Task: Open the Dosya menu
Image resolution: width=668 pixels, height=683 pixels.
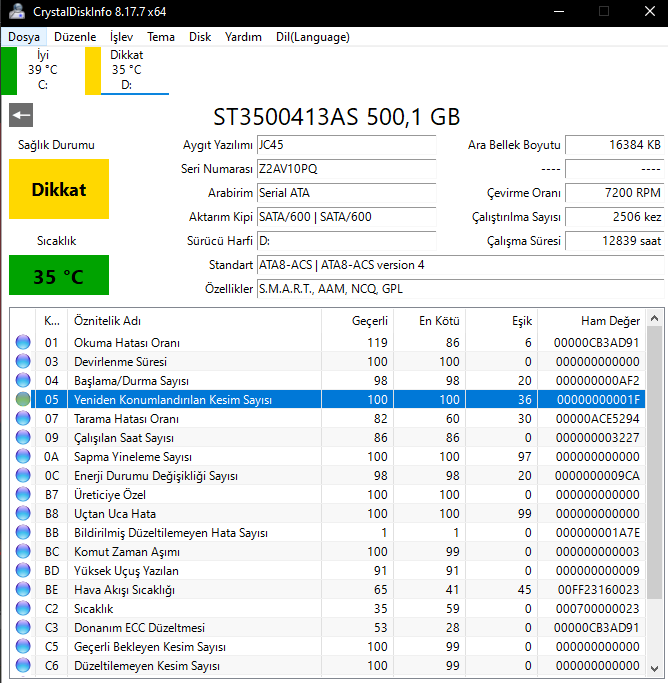Action: tap(24, 37)
